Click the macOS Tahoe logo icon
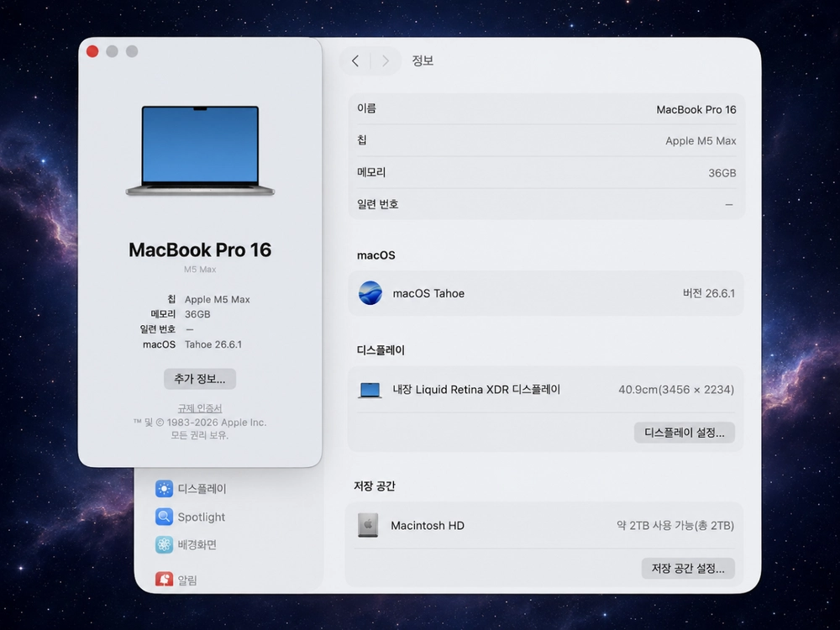840x630 pixels. point(370,293)
